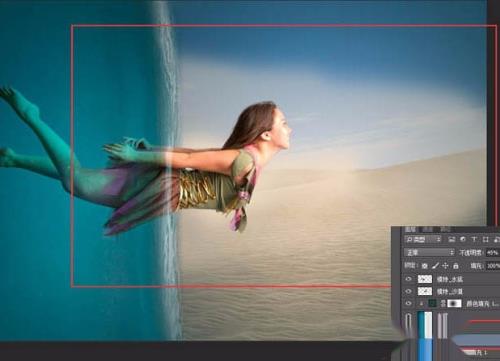The height and width of the screenshot is (361, 500).
Task: Select the 模特_水底 layer thumbnail
Action: pyautogui.click(x=425, y=279)
